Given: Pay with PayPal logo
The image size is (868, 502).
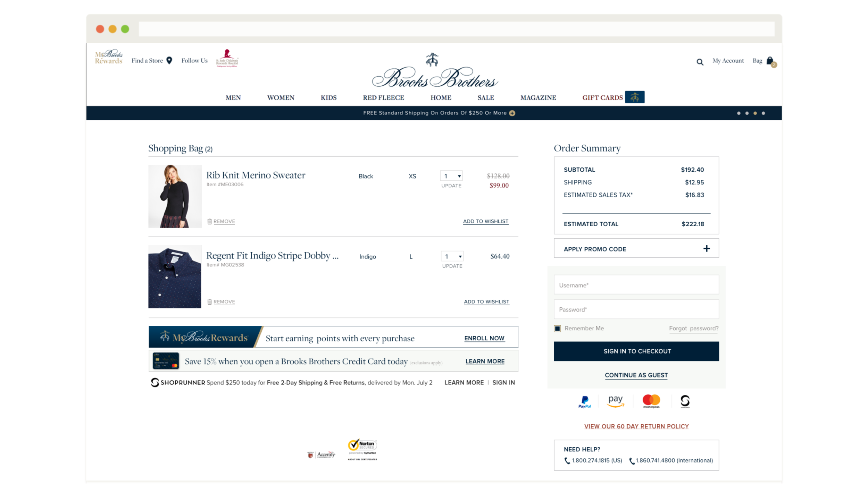Looking at the screenshot, I should pos(585,402).
